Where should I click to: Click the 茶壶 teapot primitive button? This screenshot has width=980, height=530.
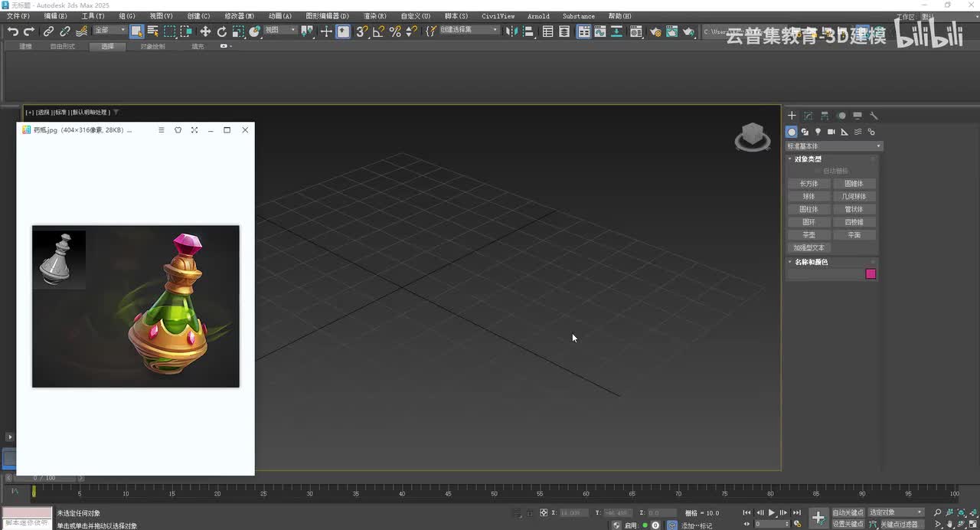[x=809, y=235]
